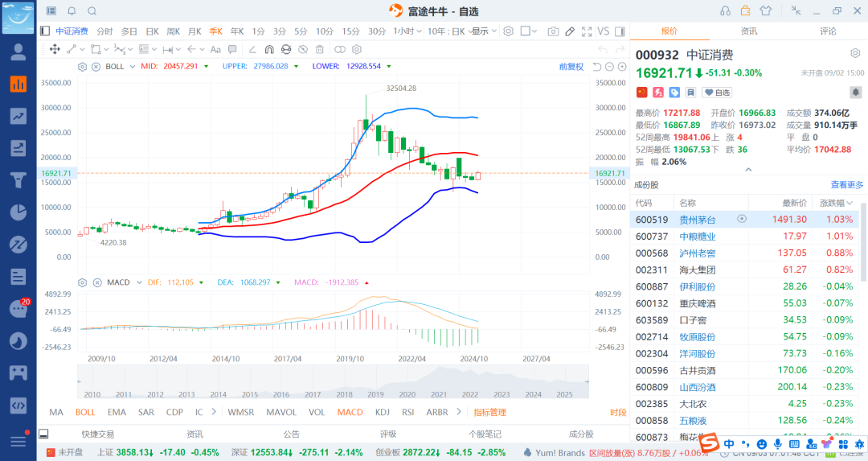Image resolution: width=868 pixels, height=461 pixels.
Task: Open 指标管理 indicator management
Action: pyautogui.click(x=489, y=412)
